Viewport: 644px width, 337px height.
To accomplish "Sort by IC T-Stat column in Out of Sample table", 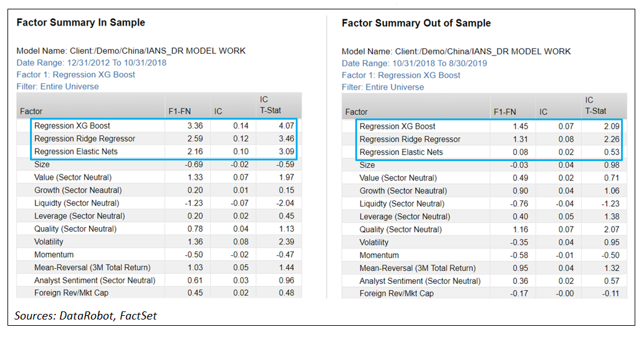I will 595,106.
